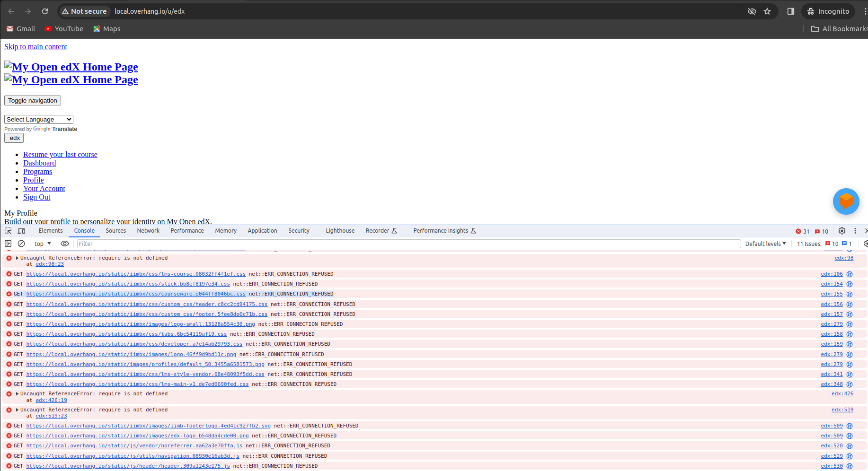Open Resume your last course link
The width and height of the screenshot is (868, 471).
(x=60, y=155)
